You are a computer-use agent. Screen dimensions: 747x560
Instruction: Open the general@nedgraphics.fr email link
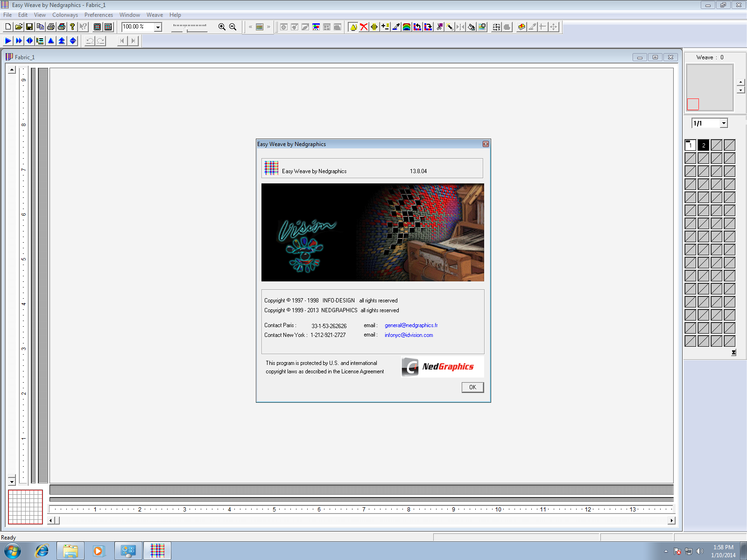point(411,325)
